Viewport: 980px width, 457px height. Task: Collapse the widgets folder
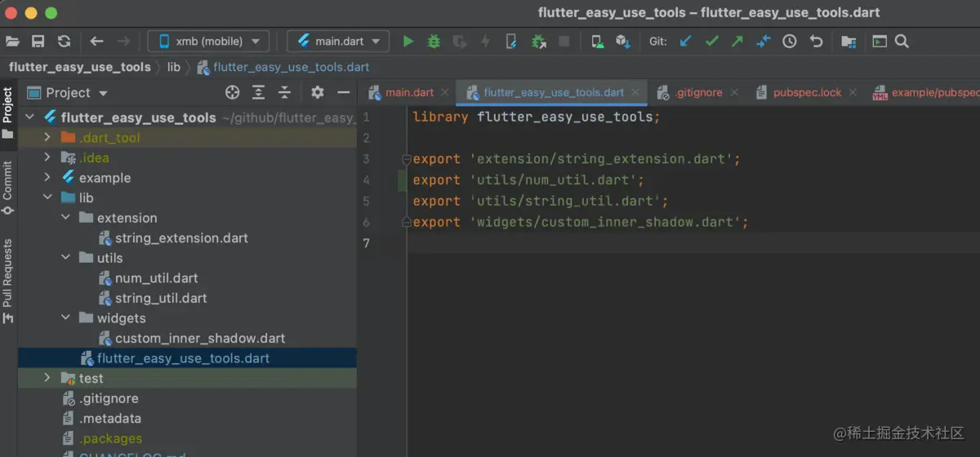pyautogui.click(x=66, y=318)
